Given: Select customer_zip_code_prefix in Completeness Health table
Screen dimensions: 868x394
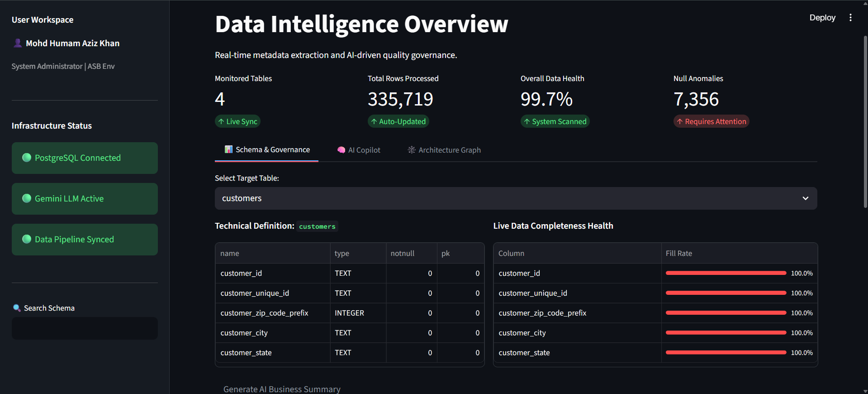Looking at the screenshot, I should (x=578, y=313).
